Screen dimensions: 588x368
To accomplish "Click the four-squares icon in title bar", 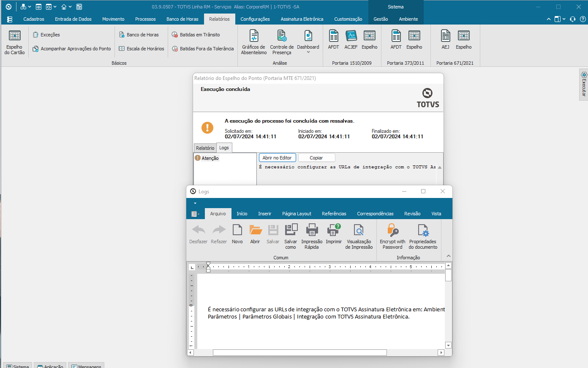I will pos(79,7).
